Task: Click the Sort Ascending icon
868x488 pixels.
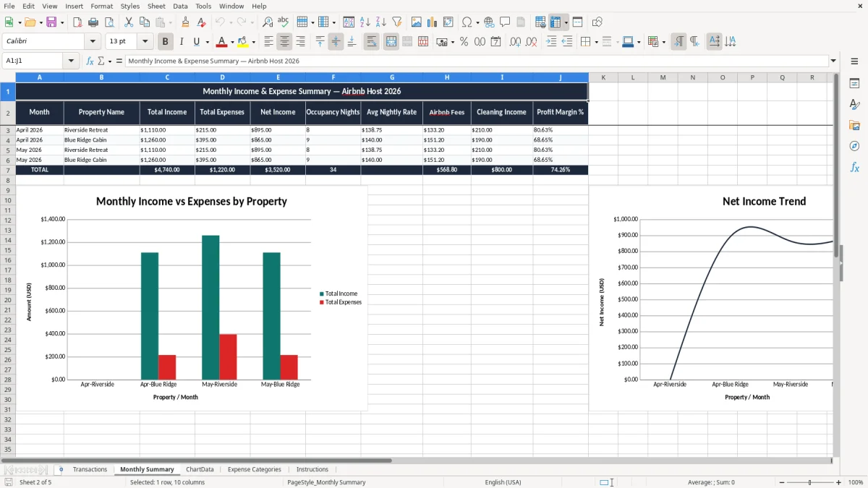Action: click(x=365, y=22)
